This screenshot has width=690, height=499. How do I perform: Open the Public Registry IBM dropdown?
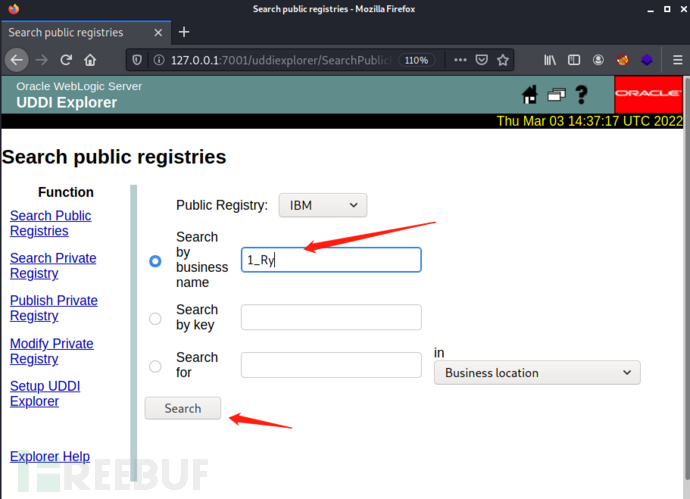point(323,205)
